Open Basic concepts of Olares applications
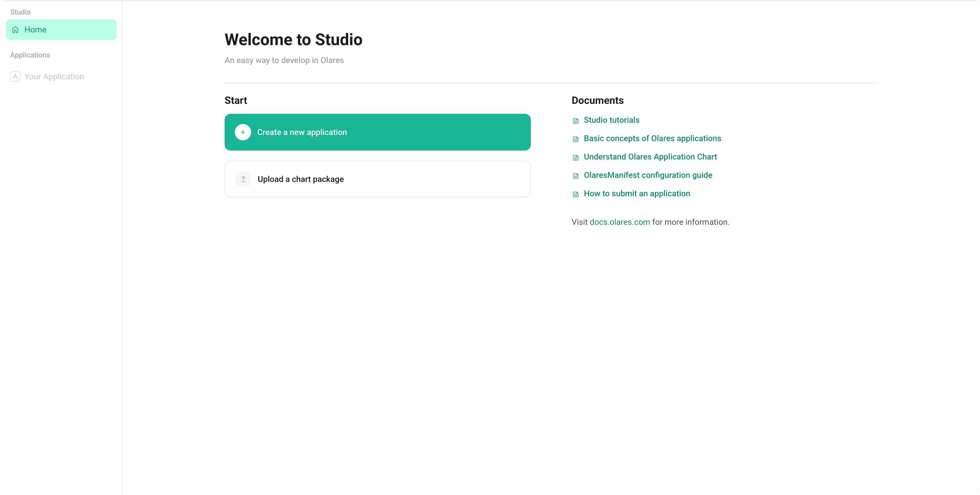The image size is (980, 495). coord(652,139)
